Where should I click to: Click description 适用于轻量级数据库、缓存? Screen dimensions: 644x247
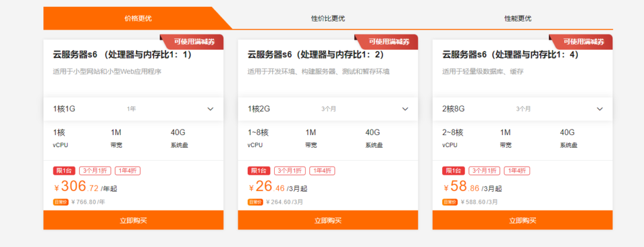[483, 72]
